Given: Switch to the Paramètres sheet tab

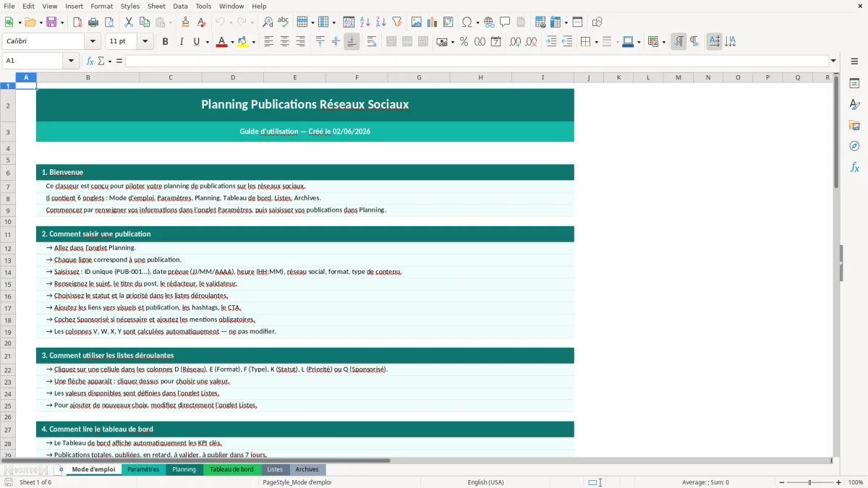Looking at the screenshot, I should [x=143, y=469].
